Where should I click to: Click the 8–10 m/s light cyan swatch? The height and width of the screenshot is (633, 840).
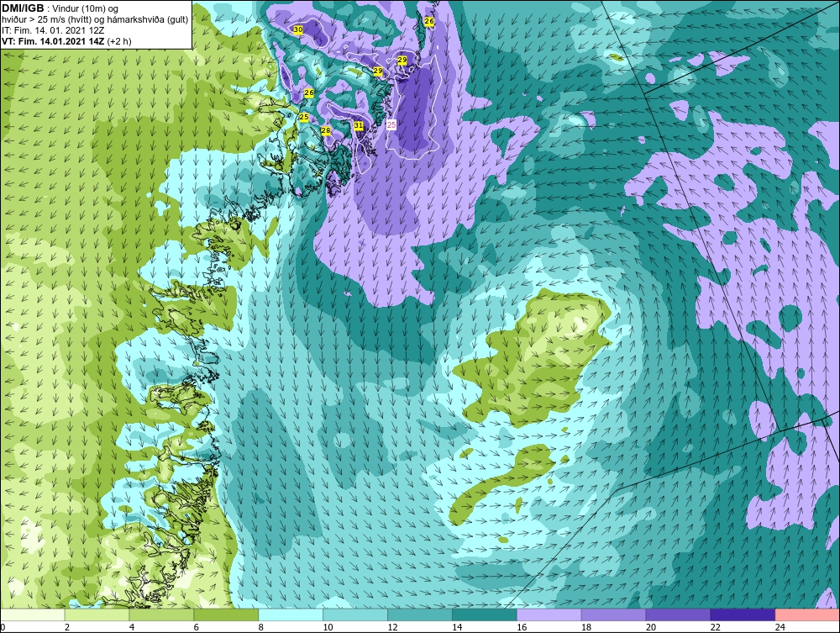tap(291, 615)
